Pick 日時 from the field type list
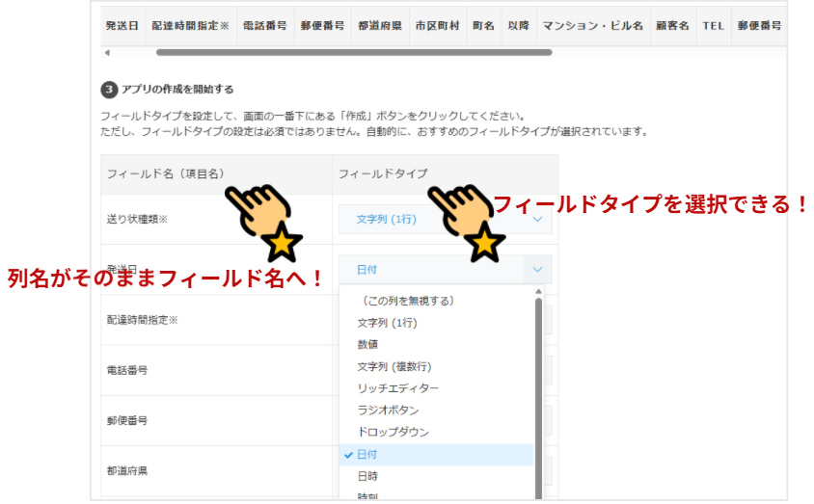The image size is (814, 504). point(367,476)
